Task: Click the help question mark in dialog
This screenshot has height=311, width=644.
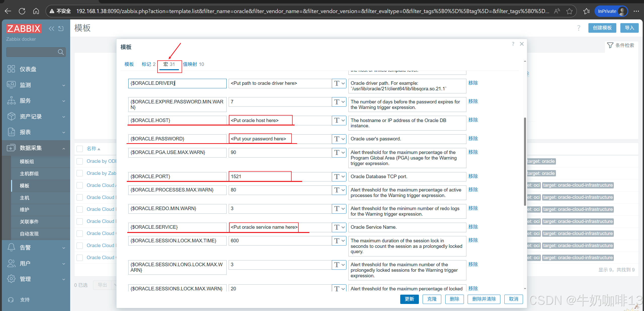Action: point(513,44)
